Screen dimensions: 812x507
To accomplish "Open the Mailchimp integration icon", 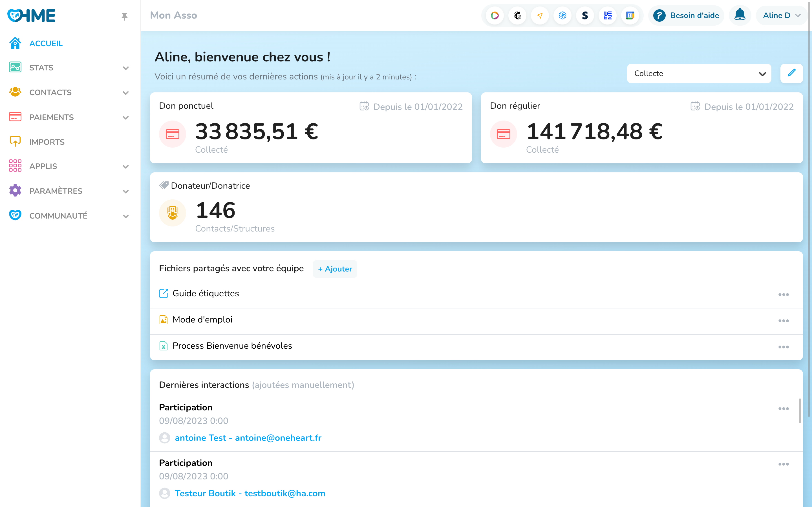I will point(517,15).
